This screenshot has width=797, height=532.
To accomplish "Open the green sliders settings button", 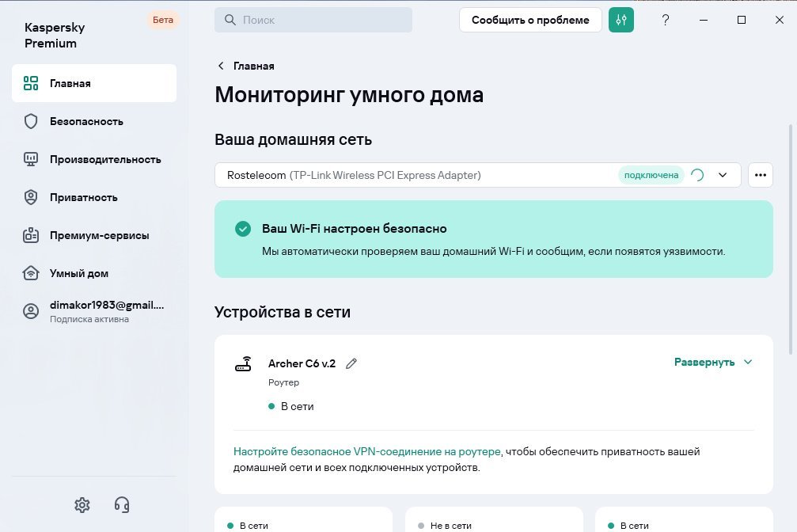I will click(621, 20).
